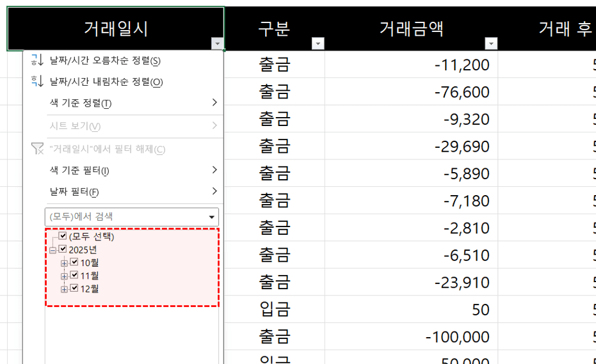Open the 거래금액 column filter dropdown
The width and height of the screenshot is (596, 364).
tap(491, 44)
